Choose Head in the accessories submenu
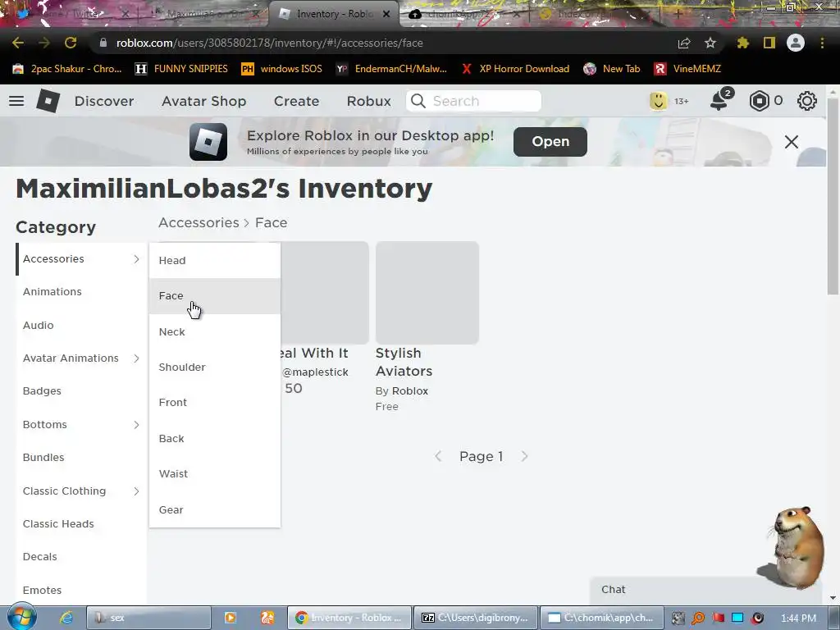This screenshot has width=840, height=630. pos(215,260)
